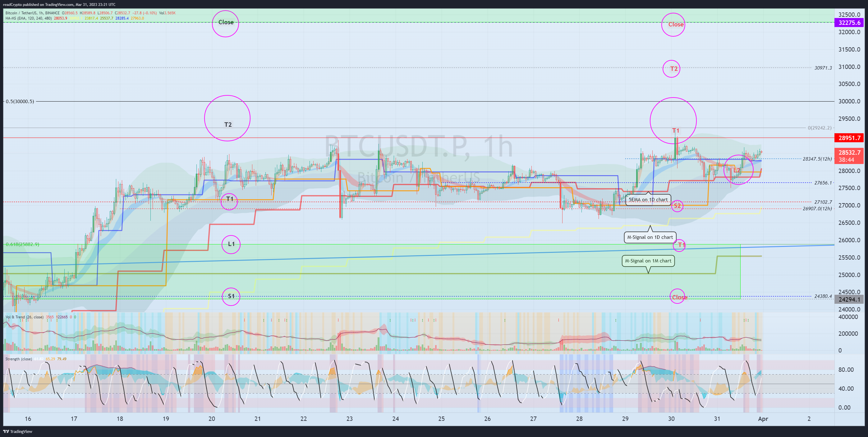The height and width of the screenshot is (437, 868).
Task: Click the 0.5(30000.5) Fibonacci level label
Action: coord(20,101)
